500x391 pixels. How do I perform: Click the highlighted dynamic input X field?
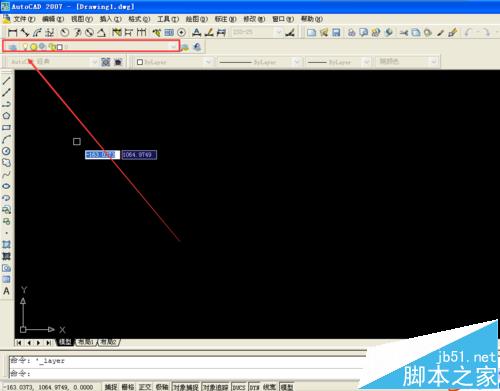[102, 155]
